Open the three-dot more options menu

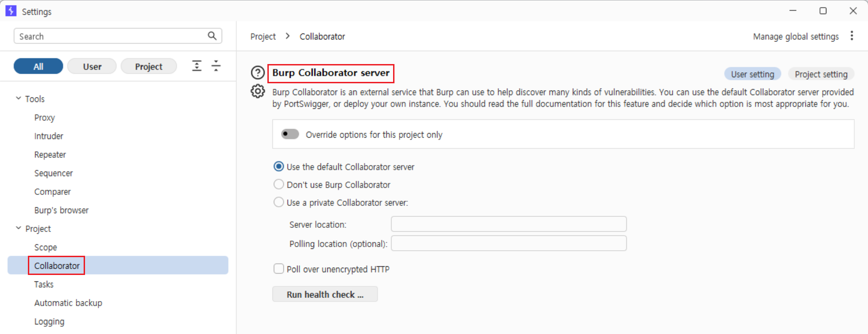point(852,36)
